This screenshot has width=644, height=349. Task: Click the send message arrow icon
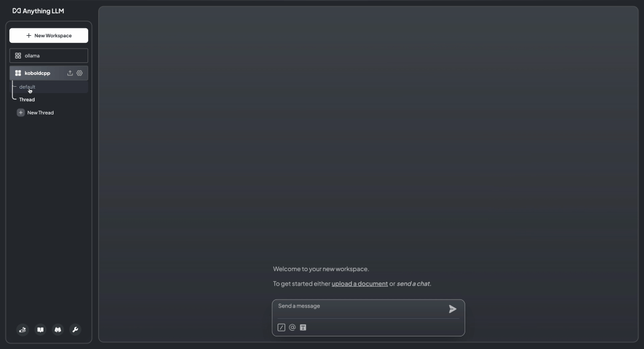[x=452, y=309]
